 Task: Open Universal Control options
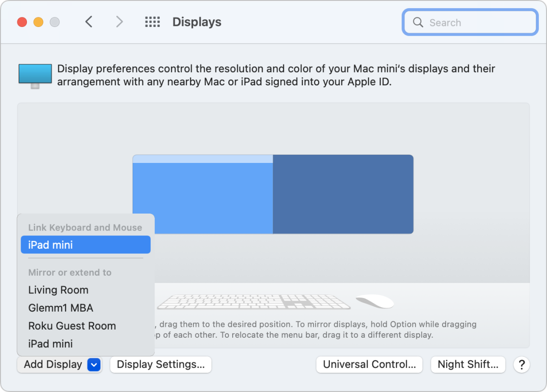click(x=369, y=365)
